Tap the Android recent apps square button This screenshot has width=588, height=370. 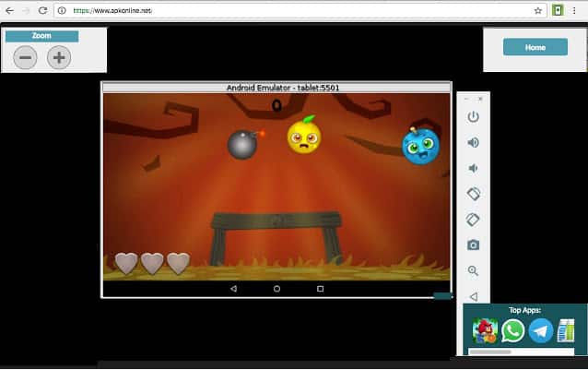click(320, 289)
